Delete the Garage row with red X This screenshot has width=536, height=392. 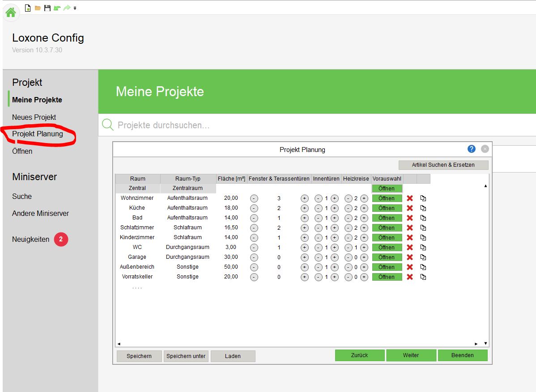click(x=410, y=257)
